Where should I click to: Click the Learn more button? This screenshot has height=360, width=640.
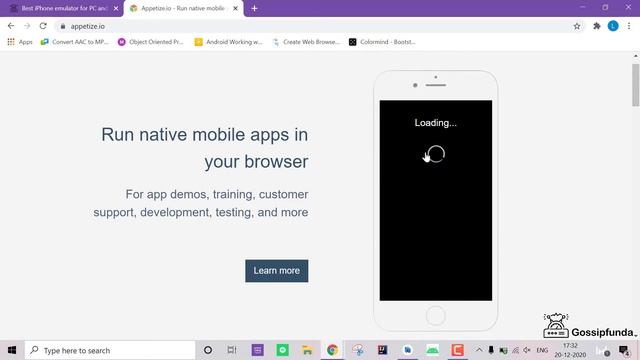277,271
